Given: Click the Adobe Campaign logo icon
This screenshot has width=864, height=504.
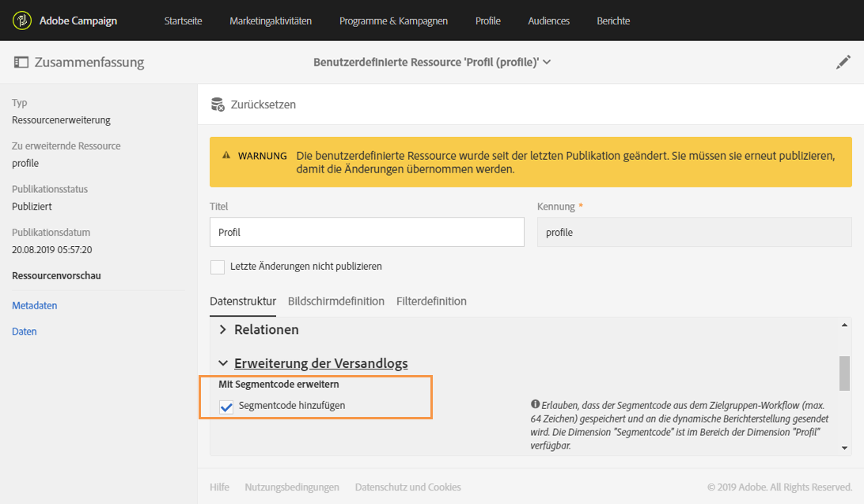Looking at the screenshot, I should coord(22,21).
